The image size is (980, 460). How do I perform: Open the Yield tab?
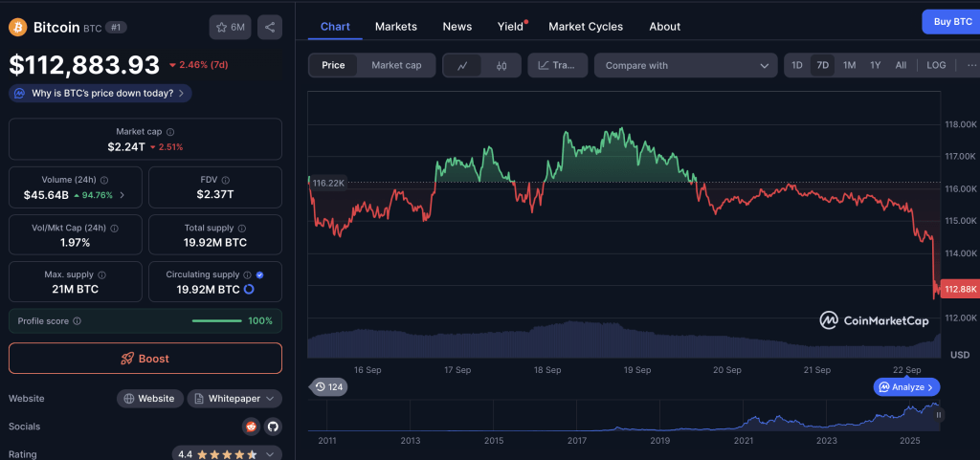[510, 26]
